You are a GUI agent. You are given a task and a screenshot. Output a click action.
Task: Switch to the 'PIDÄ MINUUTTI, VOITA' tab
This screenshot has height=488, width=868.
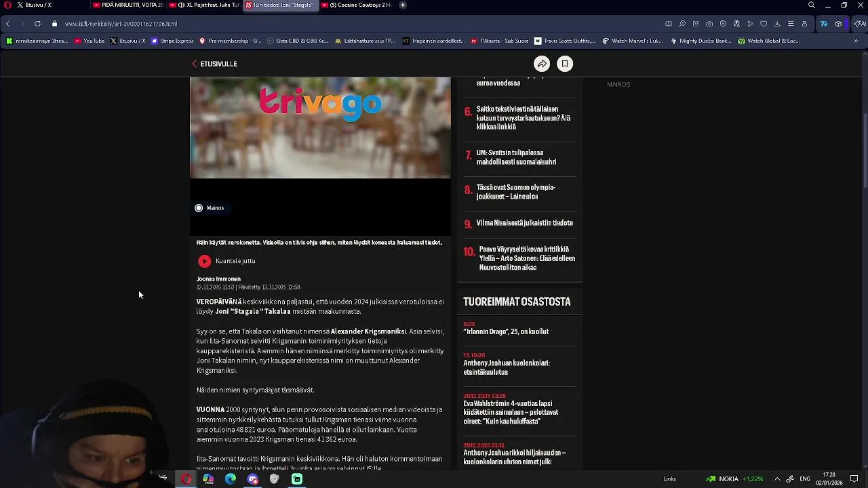coord(128,5)
